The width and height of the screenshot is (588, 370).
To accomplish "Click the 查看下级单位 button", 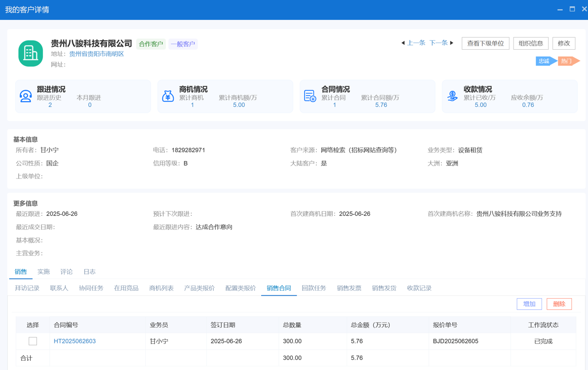I will click(485, 43).
